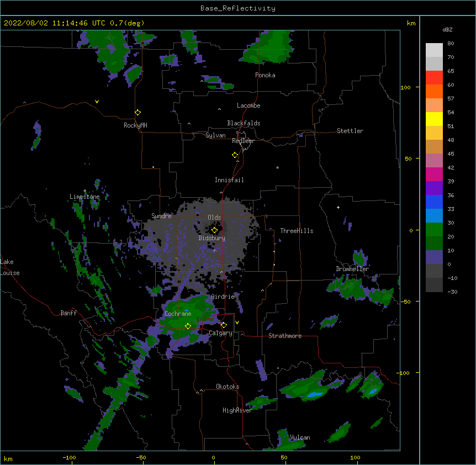
Task: Click the km unit label at bottom left
Action: (8, 459)
